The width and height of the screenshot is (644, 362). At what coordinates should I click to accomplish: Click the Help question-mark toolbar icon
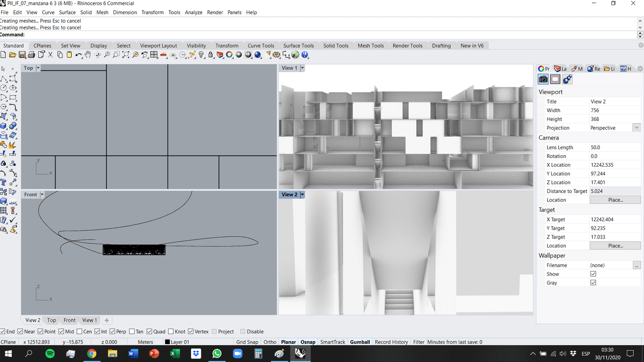pos(305,55)
